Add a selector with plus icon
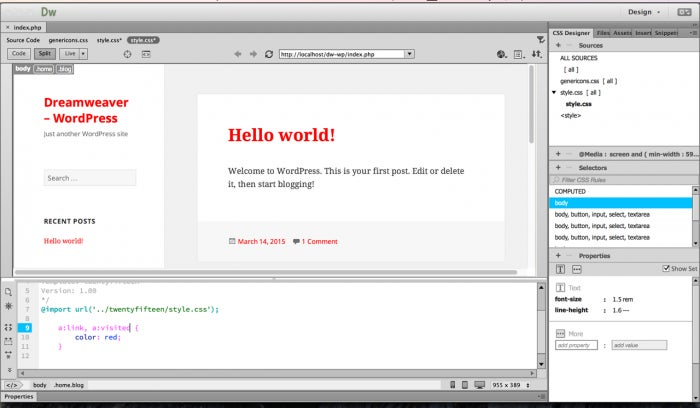 (x=558, y=167)
